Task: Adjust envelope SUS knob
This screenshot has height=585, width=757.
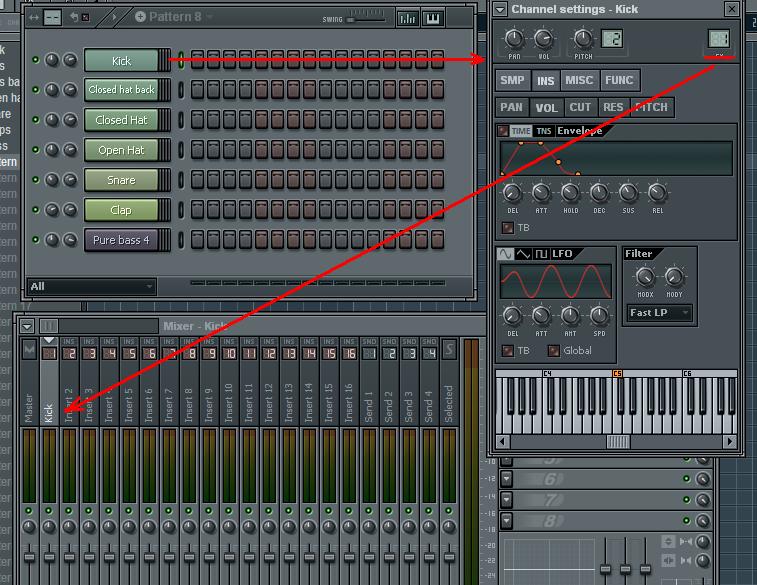Action: pos(628,193)
